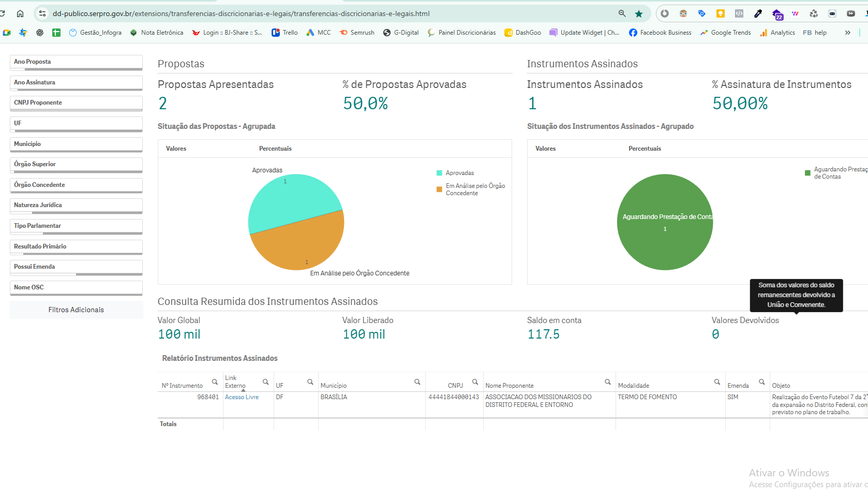
Task: Click the search icon in the CNPJ column header
Action: click(475, 382)
